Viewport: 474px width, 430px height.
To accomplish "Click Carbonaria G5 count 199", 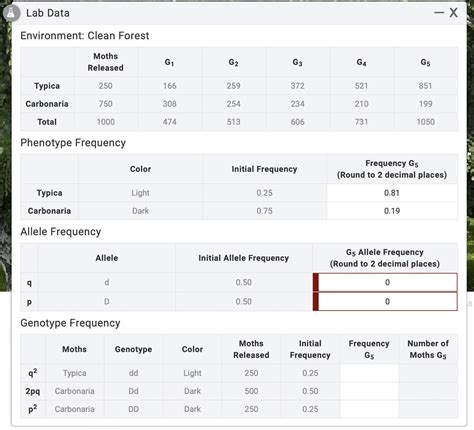I will (x=425, y=104).
